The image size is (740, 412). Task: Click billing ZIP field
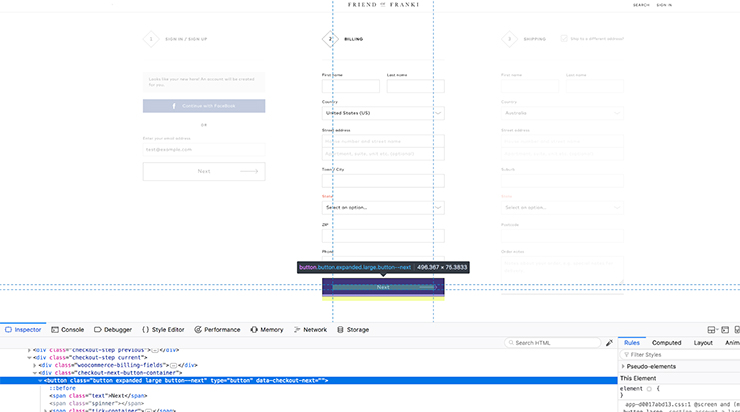coord(383,236)
